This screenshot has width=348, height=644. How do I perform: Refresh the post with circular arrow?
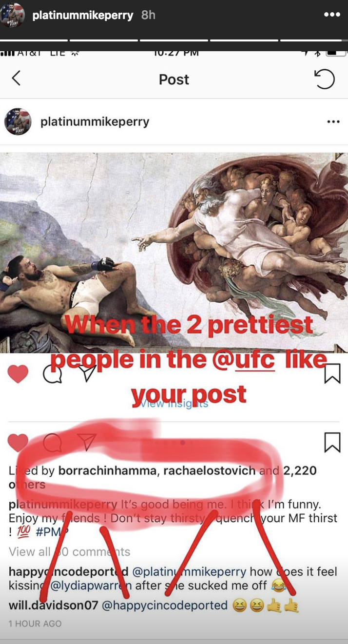tap(325, 79)
